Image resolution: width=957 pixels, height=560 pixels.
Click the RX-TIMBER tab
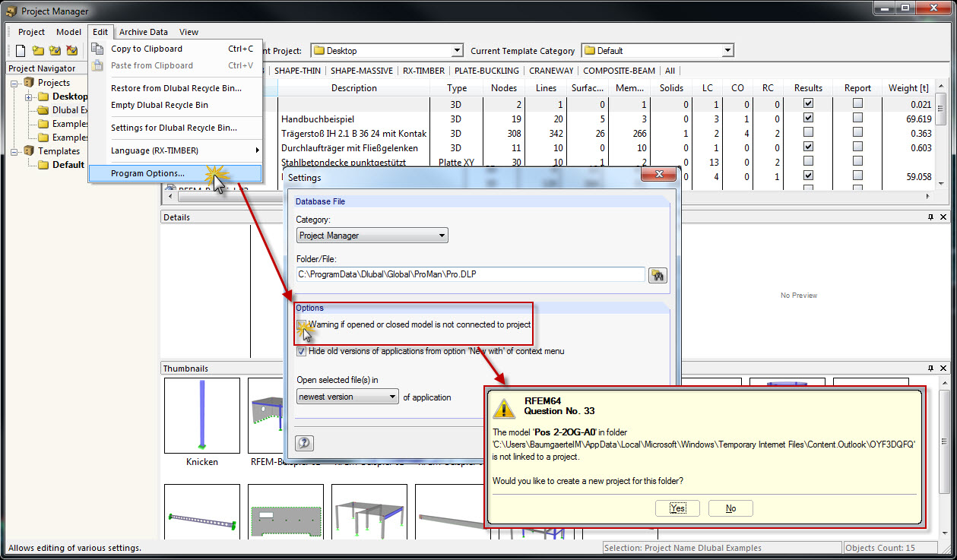[424, 71]
